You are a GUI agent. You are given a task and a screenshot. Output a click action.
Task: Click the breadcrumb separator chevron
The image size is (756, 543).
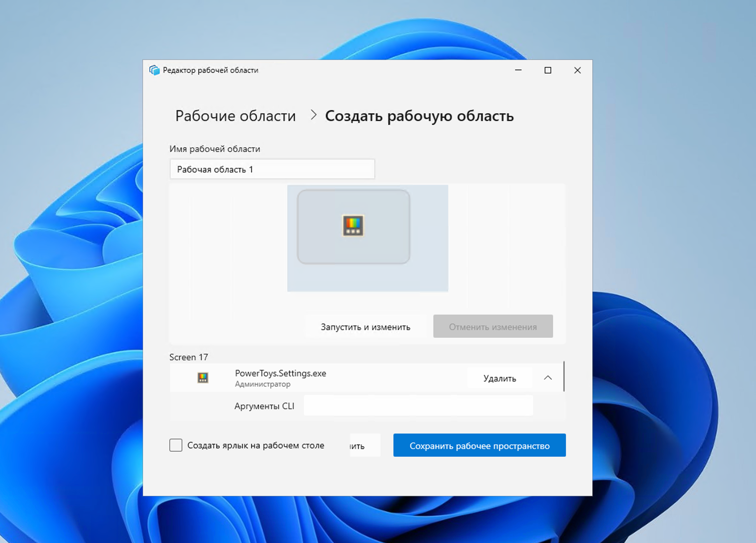313,115
